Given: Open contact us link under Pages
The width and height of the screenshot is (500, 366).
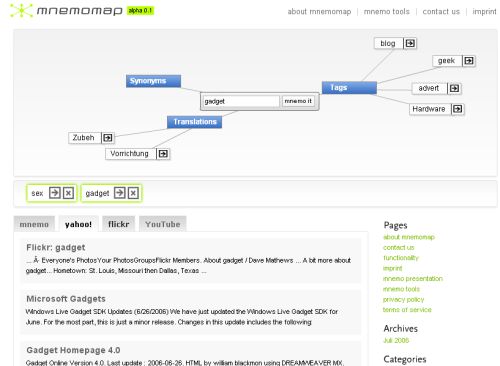Looking at the screenshot, I should point(399,247).
